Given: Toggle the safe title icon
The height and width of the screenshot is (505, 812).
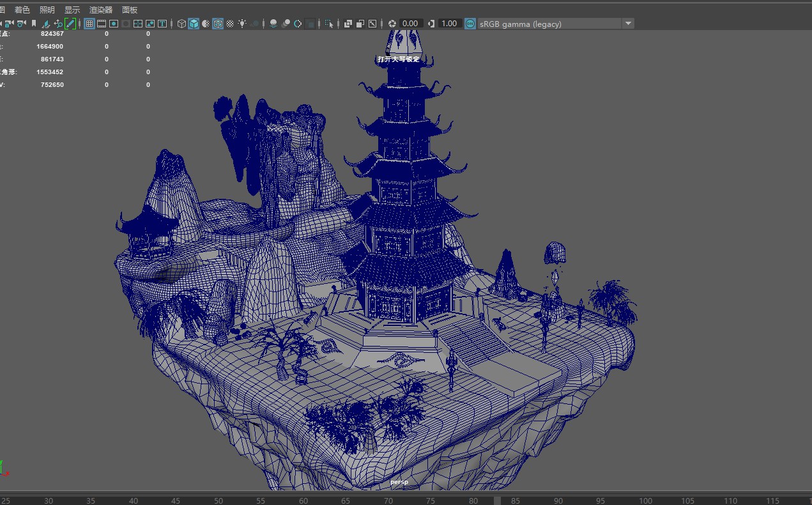Looking at the screenshot, I should point(162,24).
